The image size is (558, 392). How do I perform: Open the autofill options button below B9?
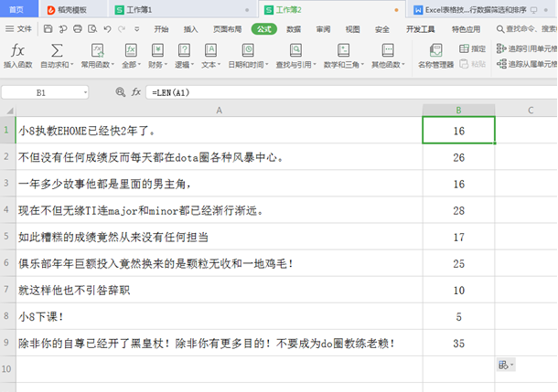click(x=506, y=365)
